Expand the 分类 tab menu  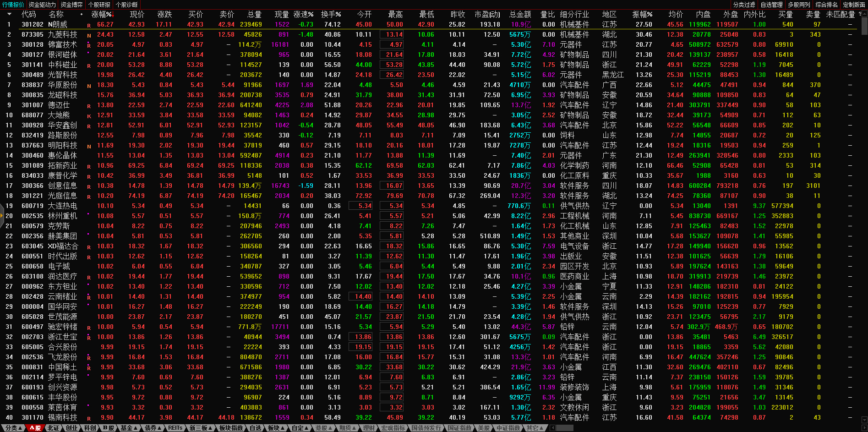pyautogui.click(x=14, y=428)
